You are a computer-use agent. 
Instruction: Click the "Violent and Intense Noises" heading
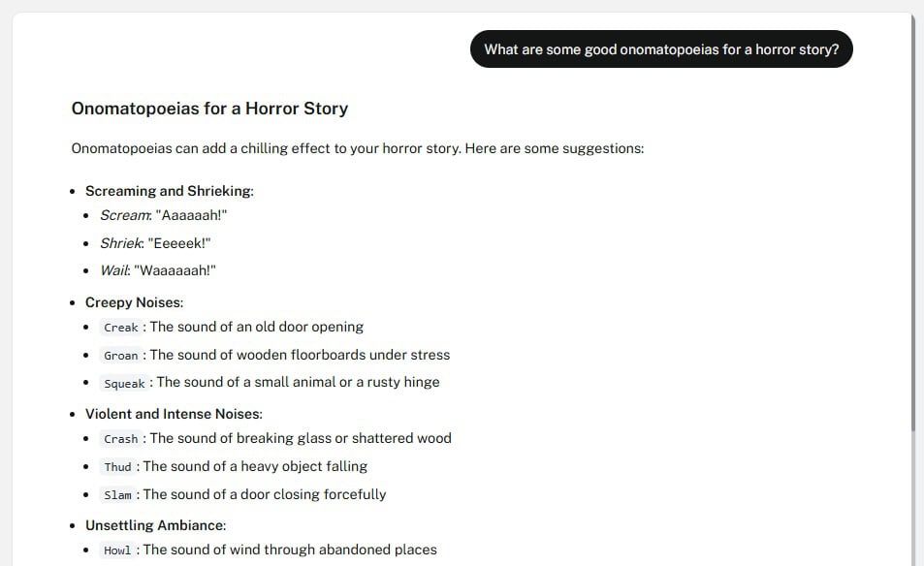[174, 414]
